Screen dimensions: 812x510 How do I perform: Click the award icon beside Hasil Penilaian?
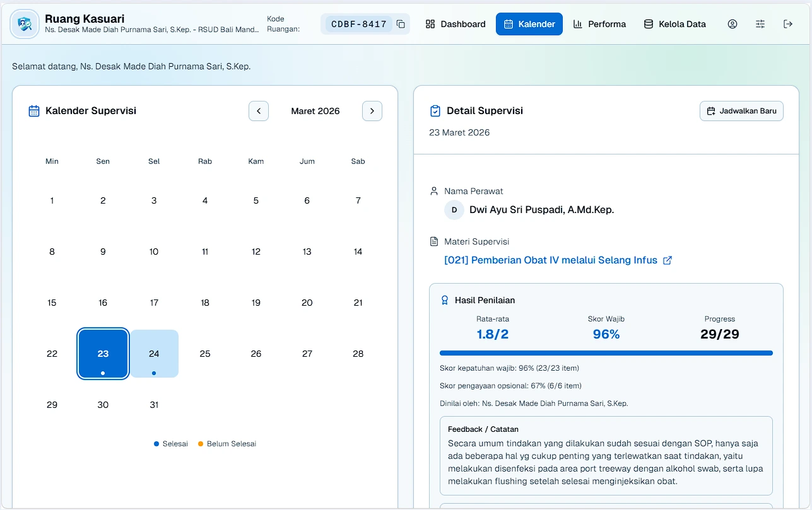tap(445, 301)
